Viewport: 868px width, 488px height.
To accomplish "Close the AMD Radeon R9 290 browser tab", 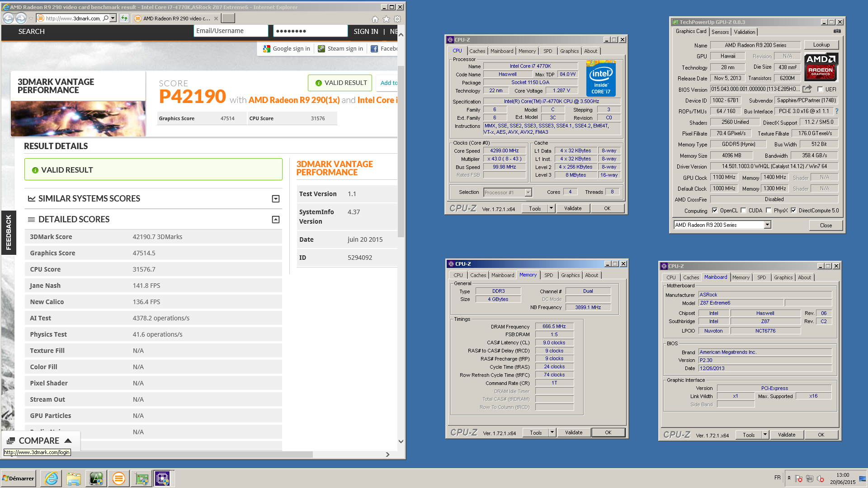I will [216, 19].
